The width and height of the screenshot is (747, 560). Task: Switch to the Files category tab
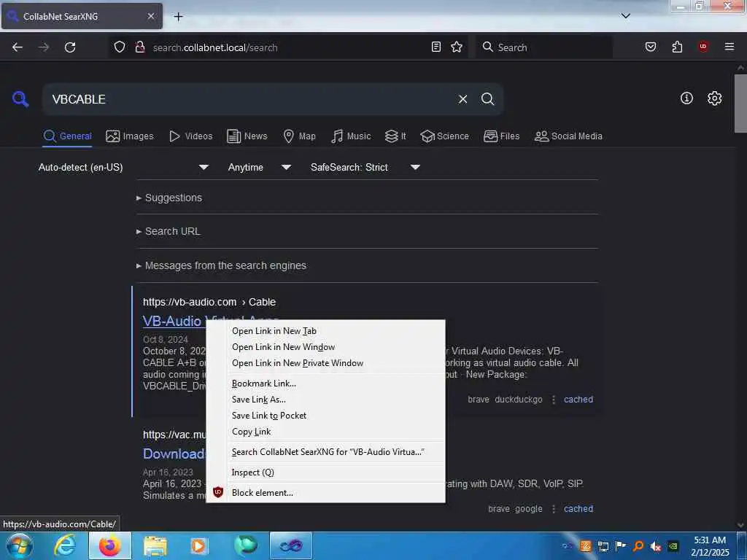(x=501, y=136)
